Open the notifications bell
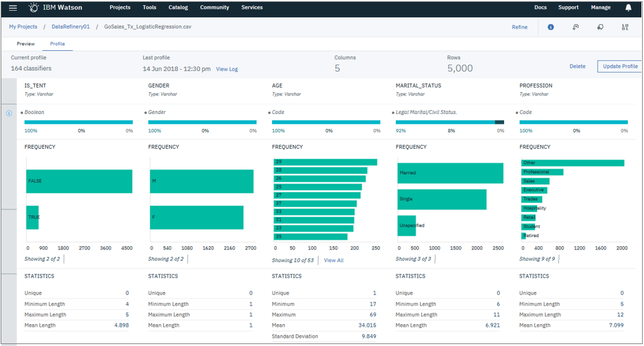Viewport: 644px width, 346px height. pyautogui.click(x=629, y=7)
